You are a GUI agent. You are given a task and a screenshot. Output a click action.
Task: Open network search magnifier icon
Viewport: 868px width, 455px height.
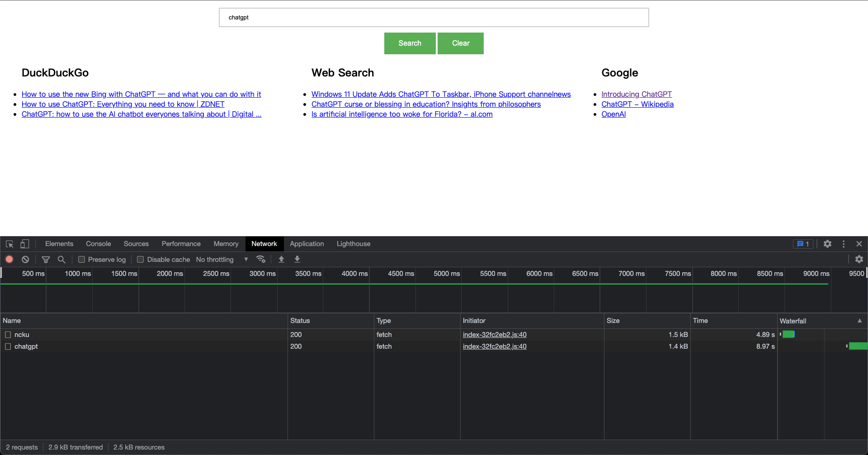(61, 259)
